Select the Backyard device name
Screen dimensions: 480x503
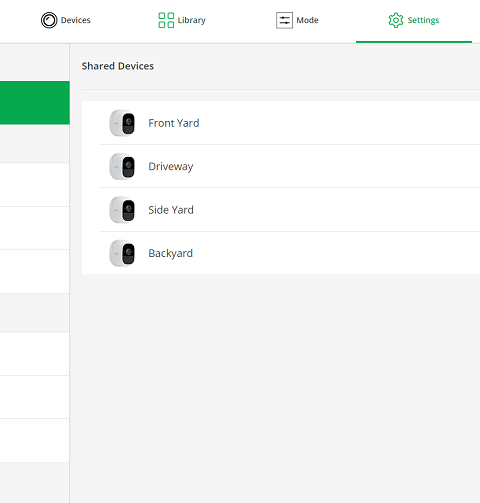pos(170,253)
